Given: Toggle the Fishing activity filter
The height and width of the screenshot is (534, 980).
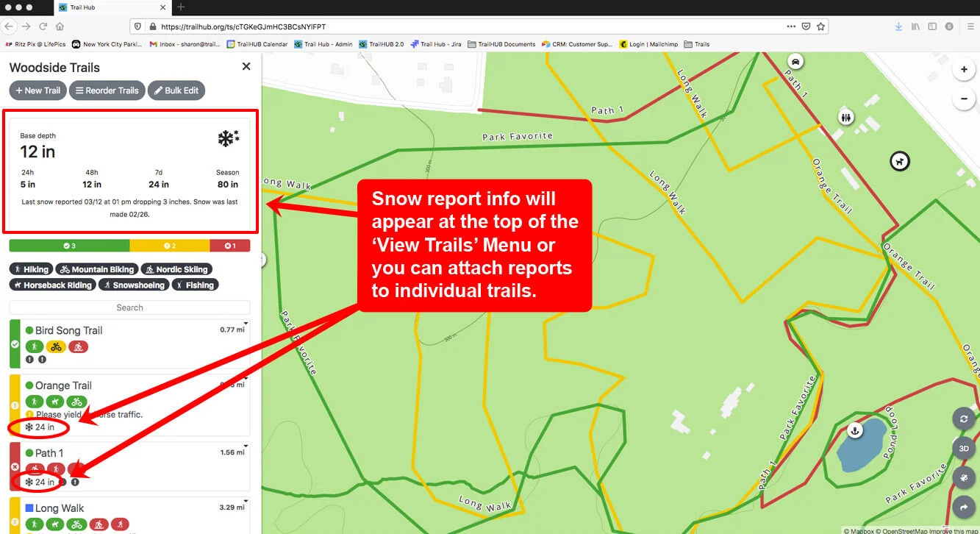Looking at the screenshot, I should pos(196,285).
